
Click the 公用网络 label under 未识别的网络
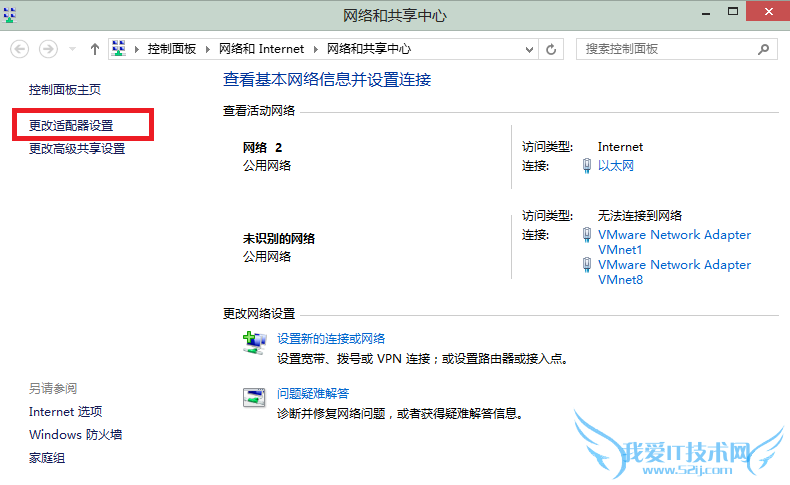coord(267,257)
